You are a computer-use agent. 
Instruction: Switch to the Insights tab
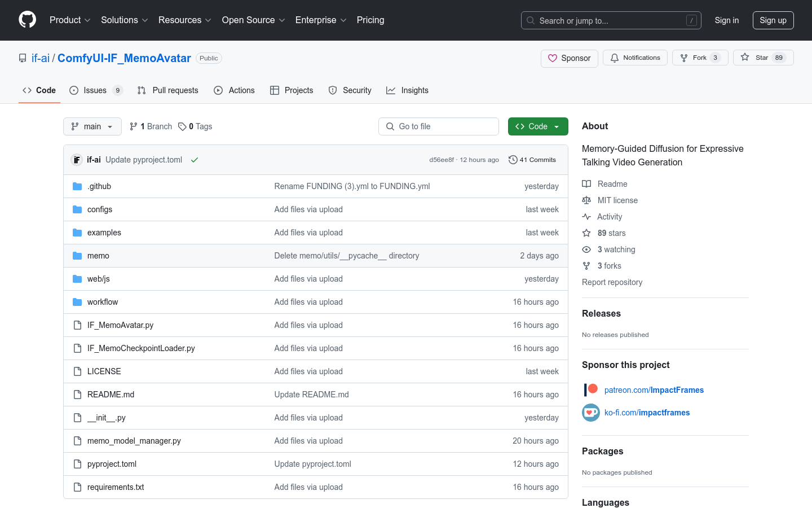click(x=407, y=90)
